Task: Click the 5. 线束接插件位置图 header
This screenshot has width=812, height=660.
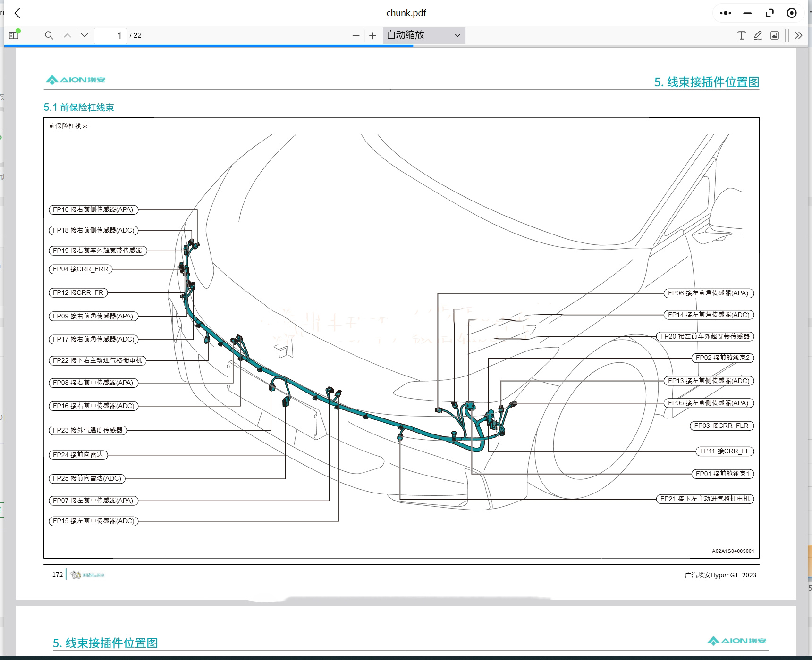Action: coord(706,82)
